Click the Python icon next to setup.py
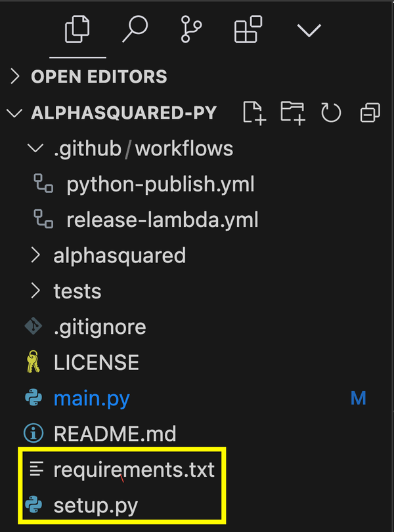Viewport: 394px width, 532px height. tap(35, 505)
